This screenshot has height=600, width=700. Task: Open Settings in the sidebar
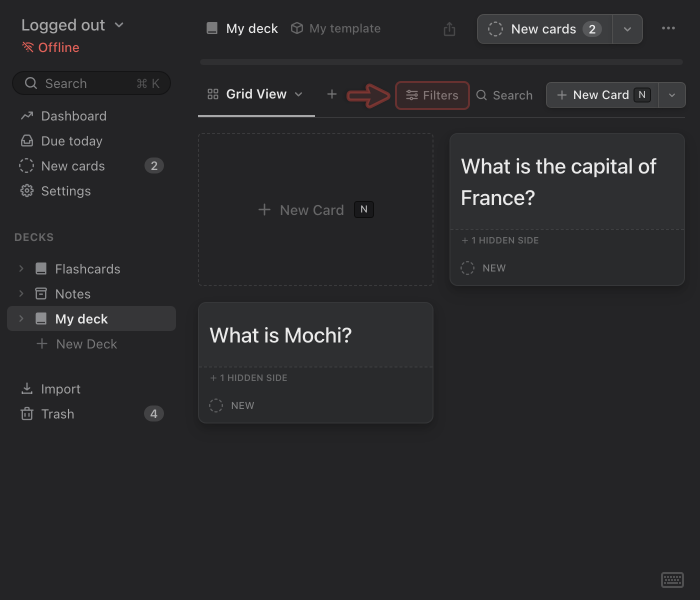coord(65,191)
